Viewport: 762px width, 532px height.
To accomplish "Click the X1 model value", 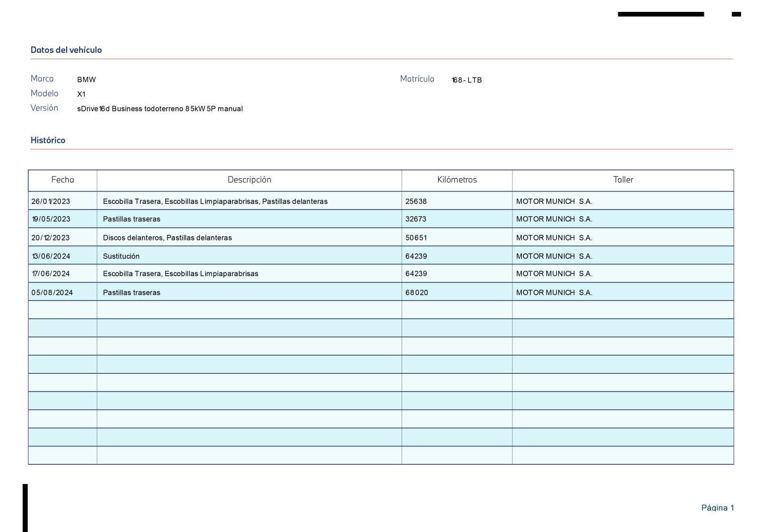I will point(81,94).
